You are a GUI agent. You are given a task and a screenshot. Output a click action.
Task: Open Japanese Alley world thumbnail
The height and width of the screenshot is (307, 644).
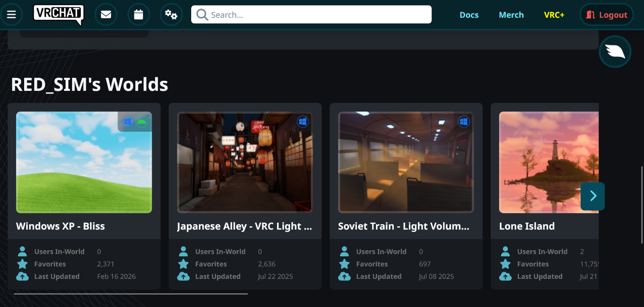(x=245, y=162)
